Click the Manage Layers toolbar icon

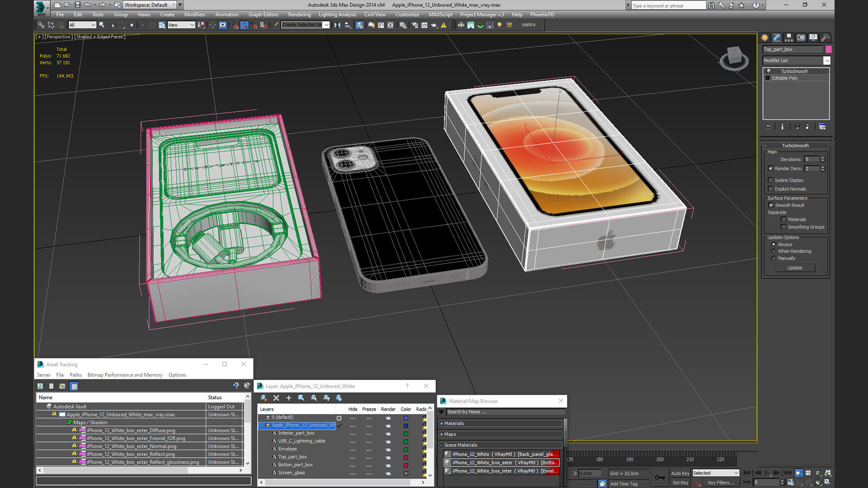(359, 25)
